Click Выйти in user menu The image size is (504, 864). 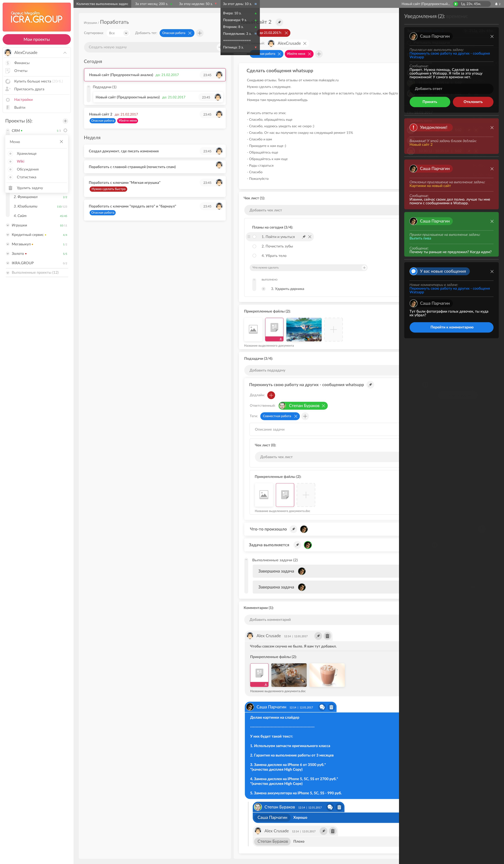20,107
